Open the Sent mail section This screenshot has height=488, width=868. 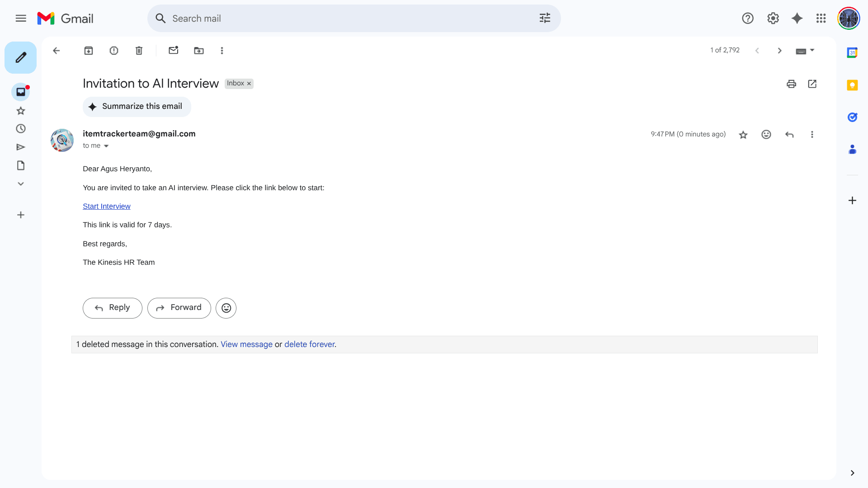pos(21,147)
